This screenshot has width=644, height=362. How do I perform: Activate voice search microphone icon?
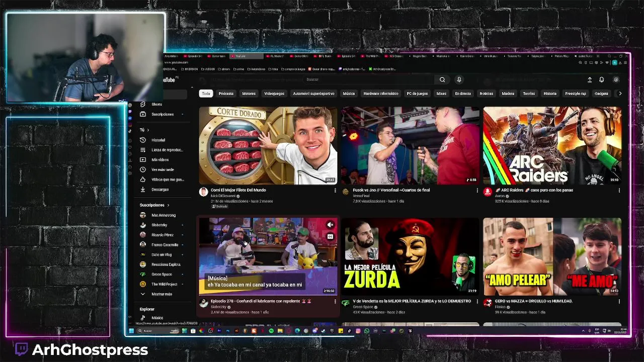(x=459, y=79)
